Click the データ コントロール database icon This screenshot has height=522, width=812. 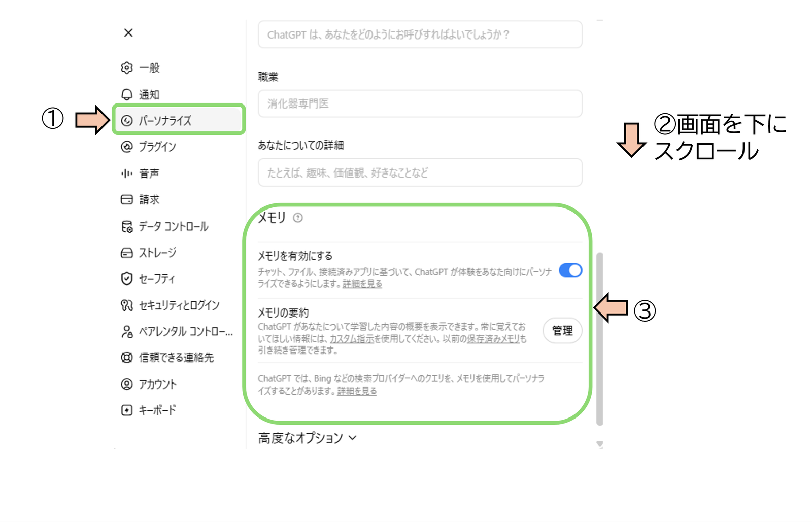tap(127, 226)
